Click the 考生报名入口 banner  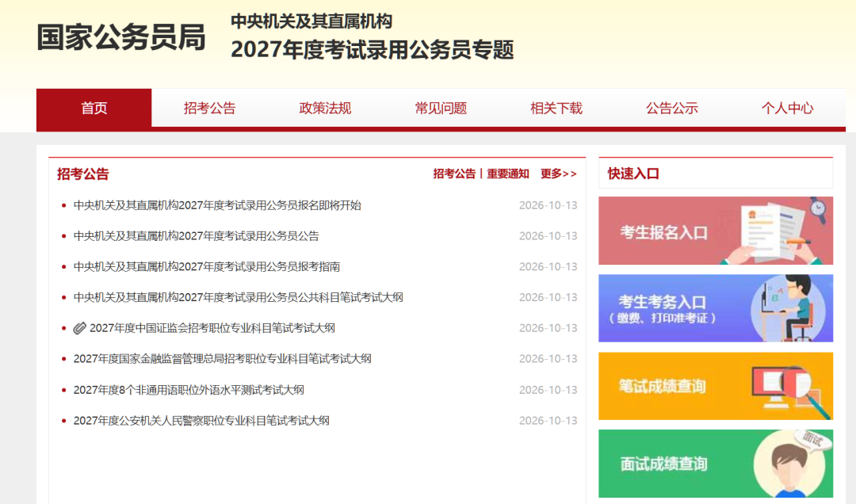point(716,231)
